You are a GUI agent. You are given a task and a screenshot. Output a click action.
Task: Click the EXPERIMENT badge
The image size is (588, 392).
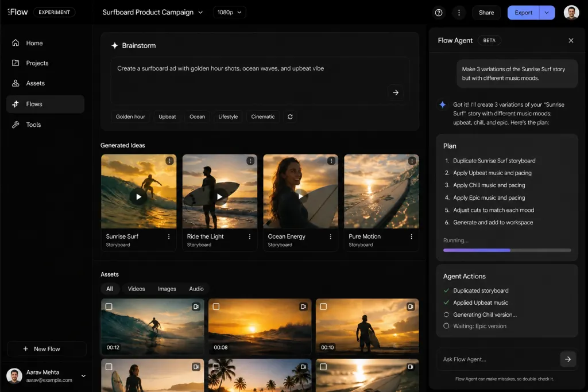pyautogui.click(x=55, y=13)
